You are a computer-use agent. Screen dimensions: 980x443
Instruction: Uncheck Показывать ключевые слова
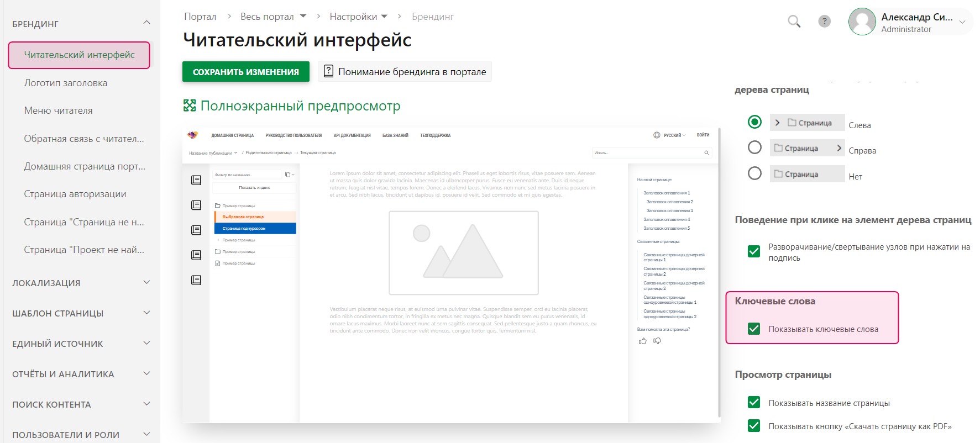point(754,329)
